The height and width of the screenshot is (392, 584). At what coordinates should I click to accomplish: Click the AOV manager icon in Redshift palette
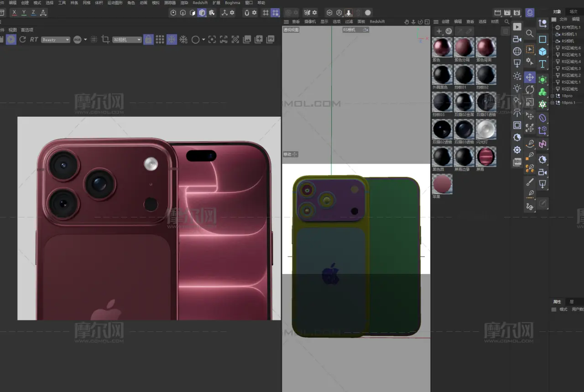[517, 162]
